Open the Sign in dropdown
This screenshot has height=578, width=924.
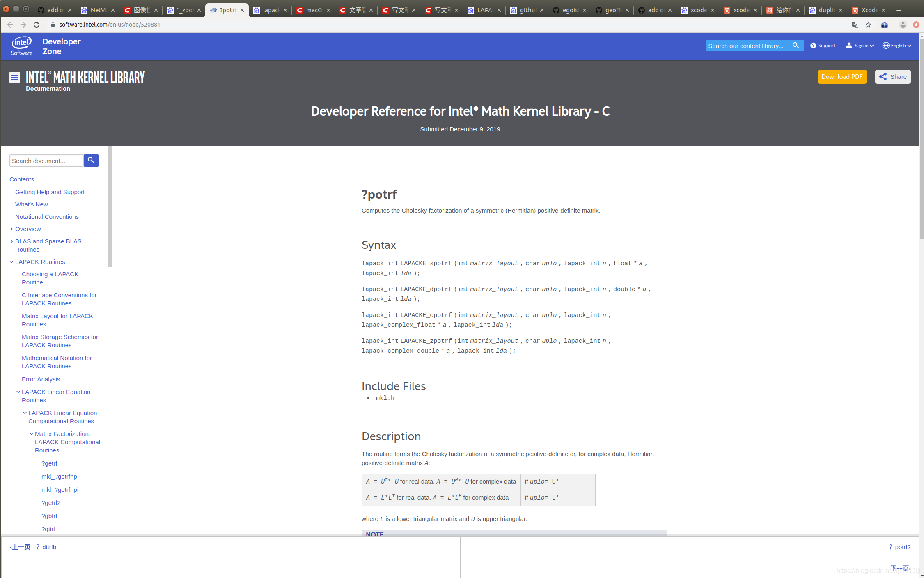[x=860, y=46]
